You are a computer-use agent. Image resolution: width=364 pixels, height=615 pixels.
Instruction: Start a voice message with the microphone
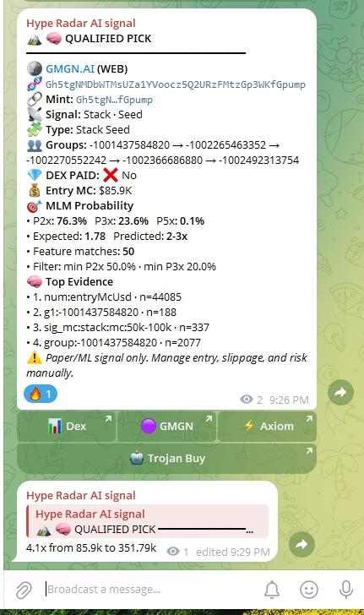[346, 590]
